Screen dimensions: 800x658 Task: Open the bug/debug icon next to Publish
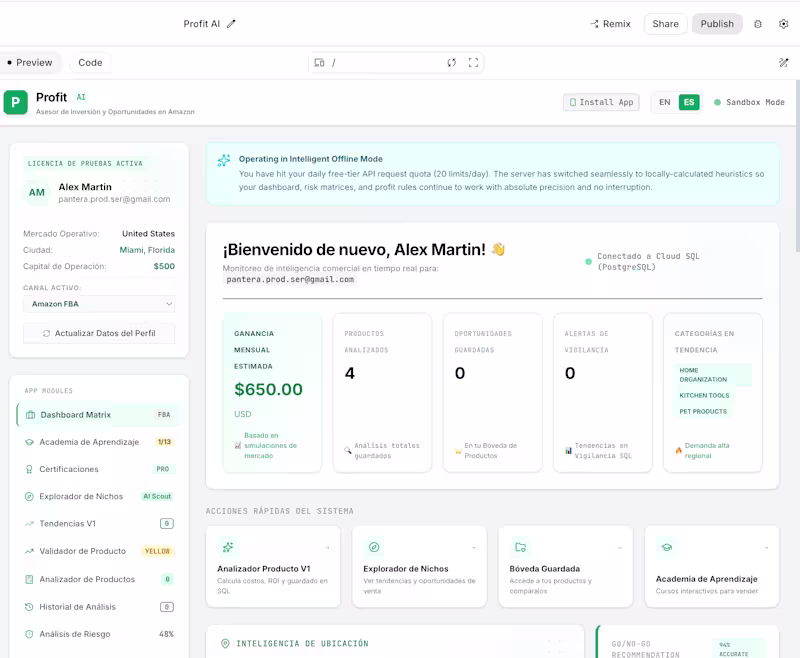click(x=758, y=24)
